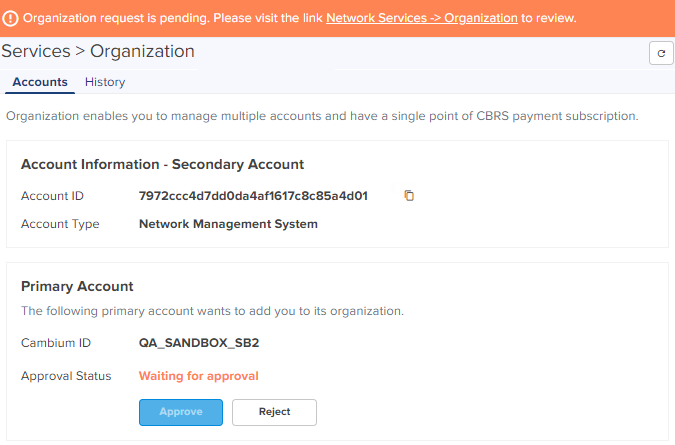
Task: Approve the primary account request
Action: click(x=181, y=412)
